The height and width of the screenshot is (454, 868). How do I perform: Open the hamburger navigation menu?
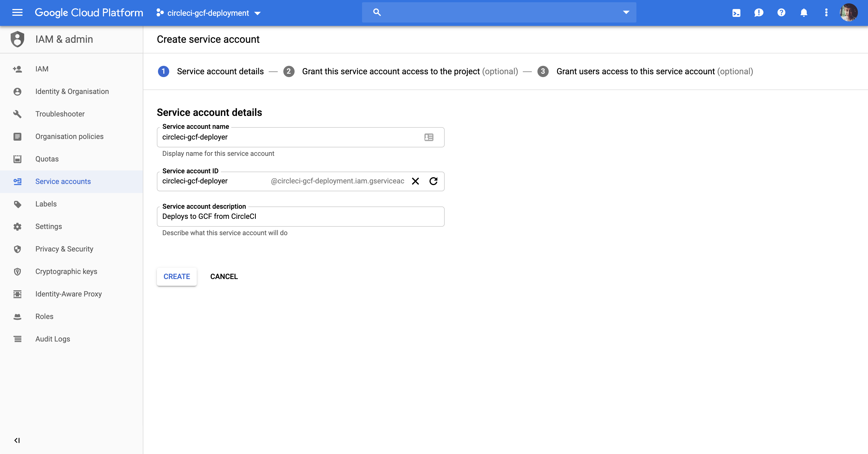pos(17,13)
